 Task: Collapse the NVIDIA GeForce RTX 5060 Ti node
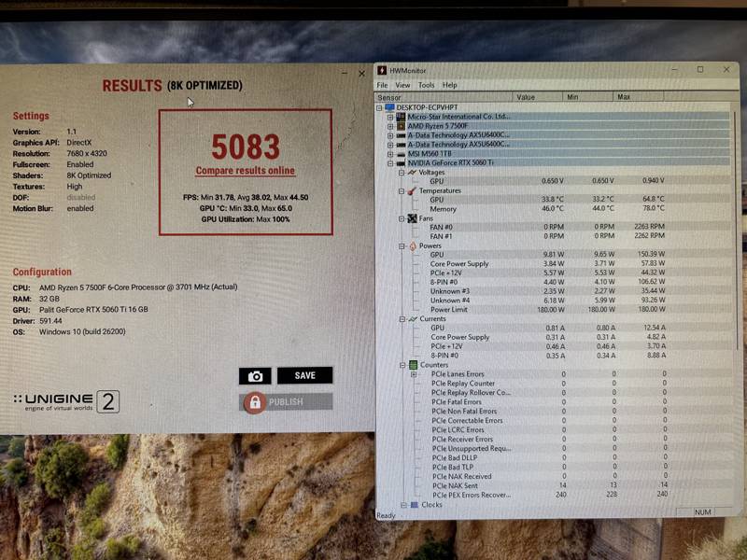[x=390, y=162]
